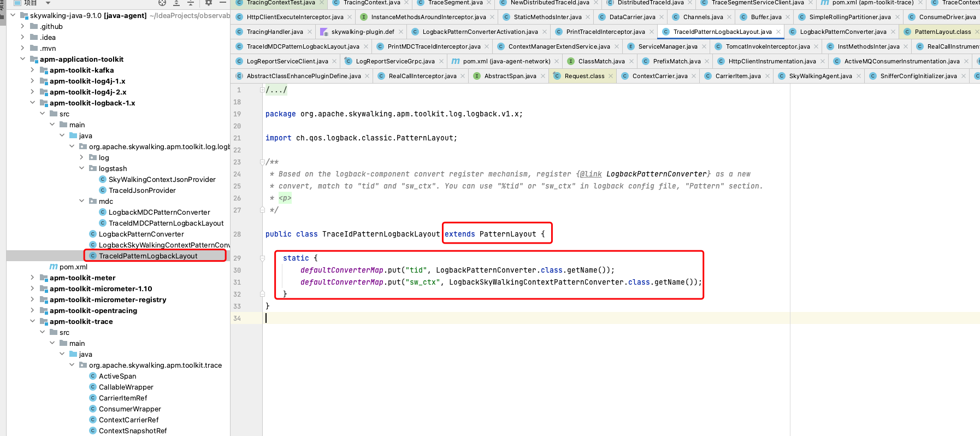Hide the project panel with minimize icon
This screenshot has width=980, height=436.
pos(223,3)
